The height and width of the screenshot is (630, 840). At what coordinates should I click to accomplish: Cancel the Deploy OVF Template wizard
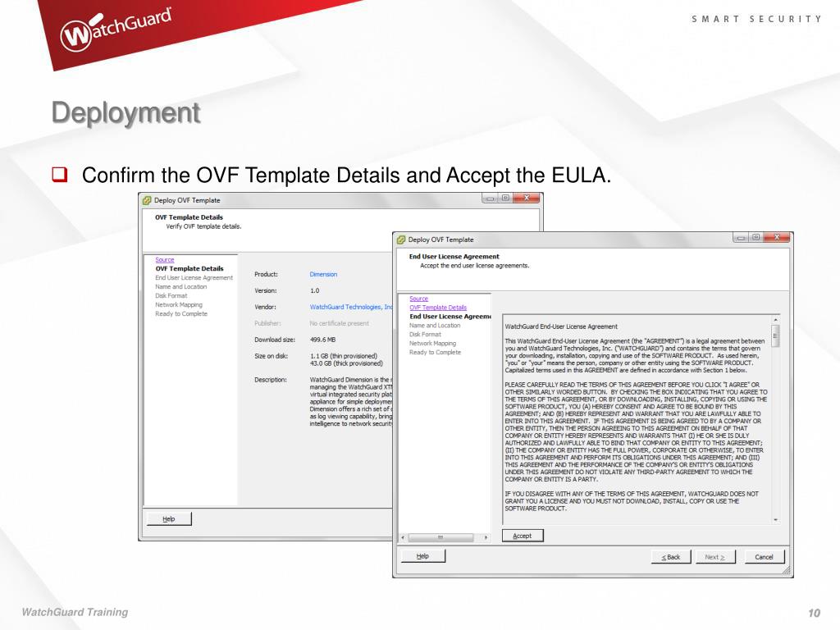point(764,557)
